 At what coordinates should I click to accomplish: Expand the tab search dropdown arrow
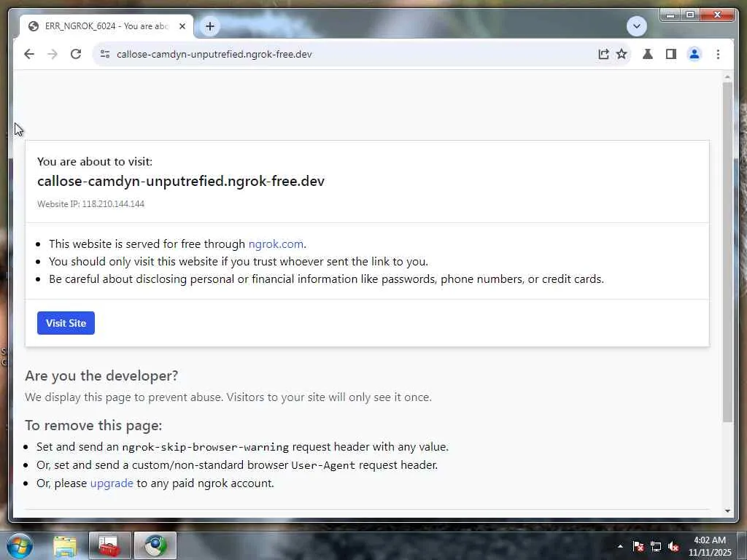click(636, 26)
